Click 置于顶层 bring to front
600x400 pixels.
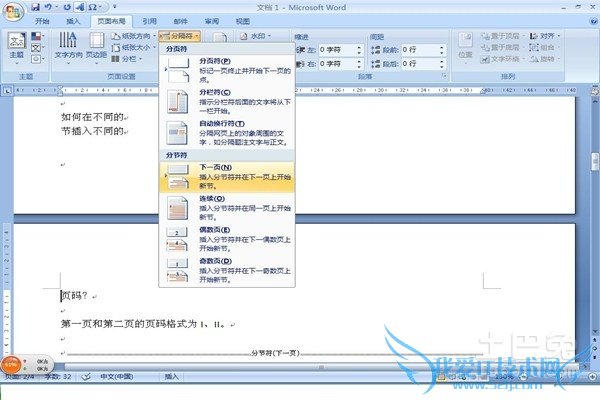point(501,36)
